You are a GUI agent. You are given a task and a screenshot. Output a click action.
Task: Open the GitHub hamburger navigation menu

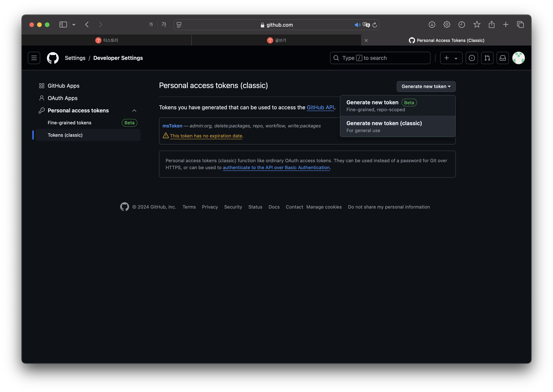tap(34, 58)
